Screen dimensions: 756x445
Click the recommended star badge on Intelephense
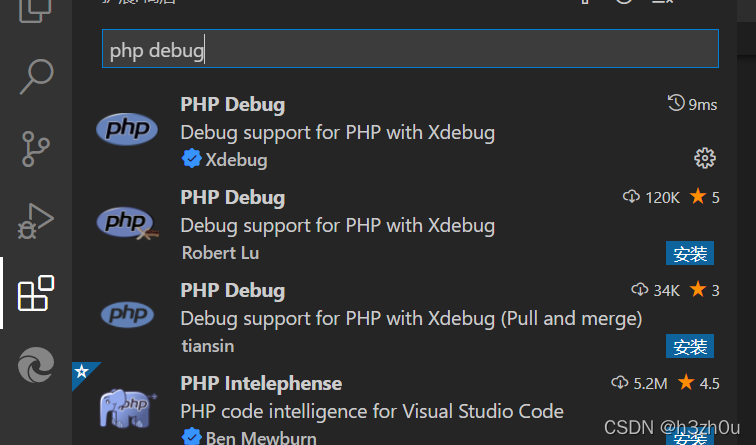click(82, 372)
